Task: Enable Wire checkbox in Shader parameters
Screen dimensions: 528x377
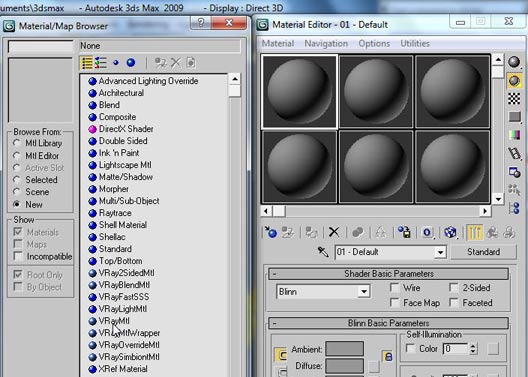Action: (395, 288)
